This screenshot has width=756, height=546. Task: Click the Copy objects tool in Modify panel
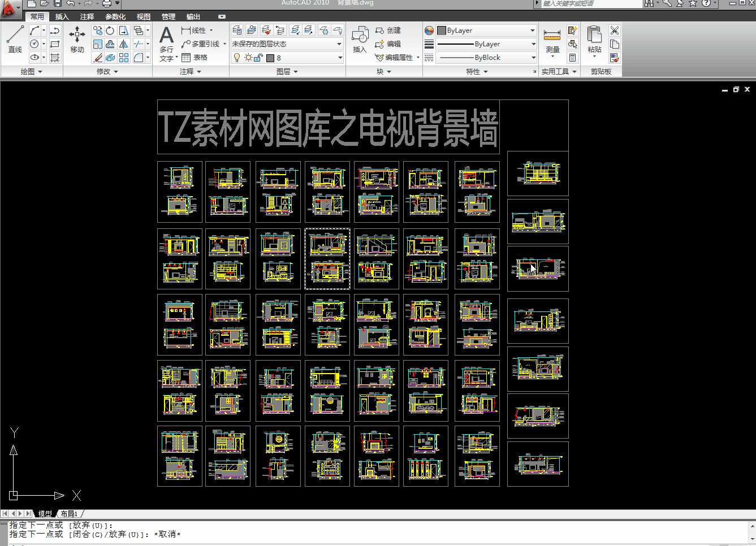[x=98, y=31]
